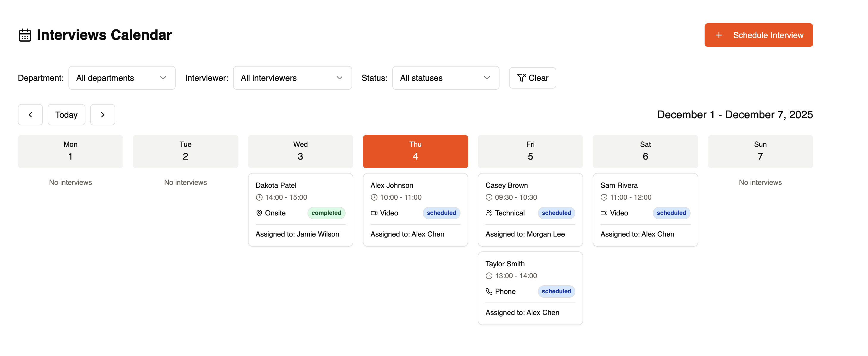The image size is (868, 356).
Task: Open the All departments dropdown
Action: [122, 78]
